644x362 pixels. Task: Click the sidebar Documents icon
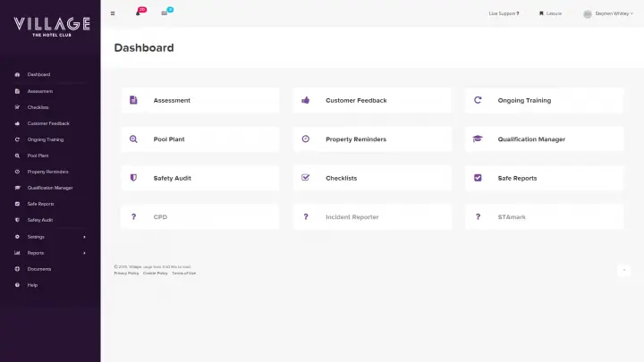tap(17, 269)
